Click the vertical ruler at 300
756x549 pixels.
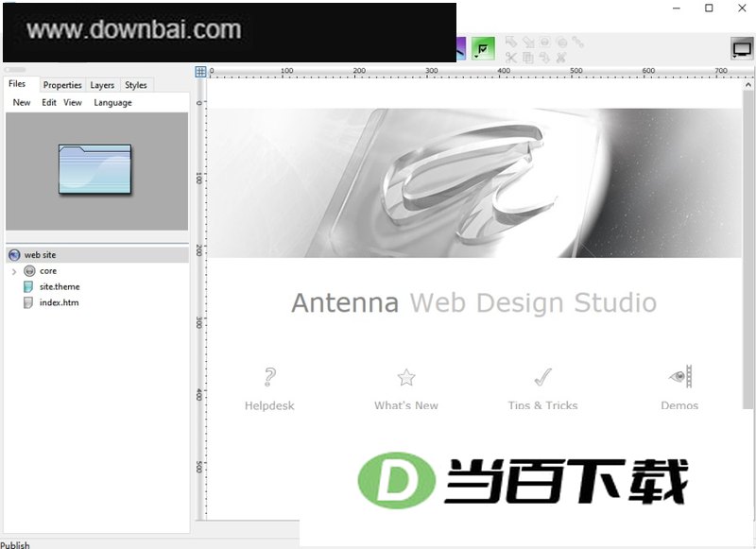(x=199, y=322)
